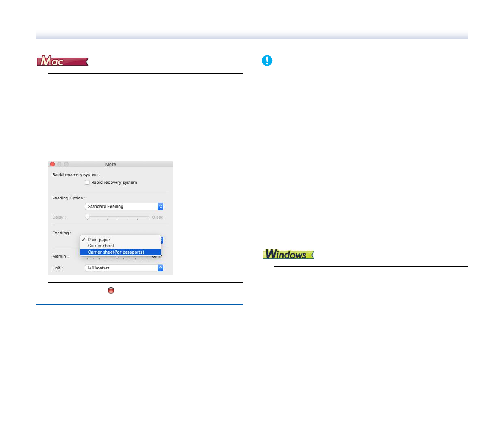
Task: Click the Feeding dropdown arrow behind the menu
Action: (161, 240)
